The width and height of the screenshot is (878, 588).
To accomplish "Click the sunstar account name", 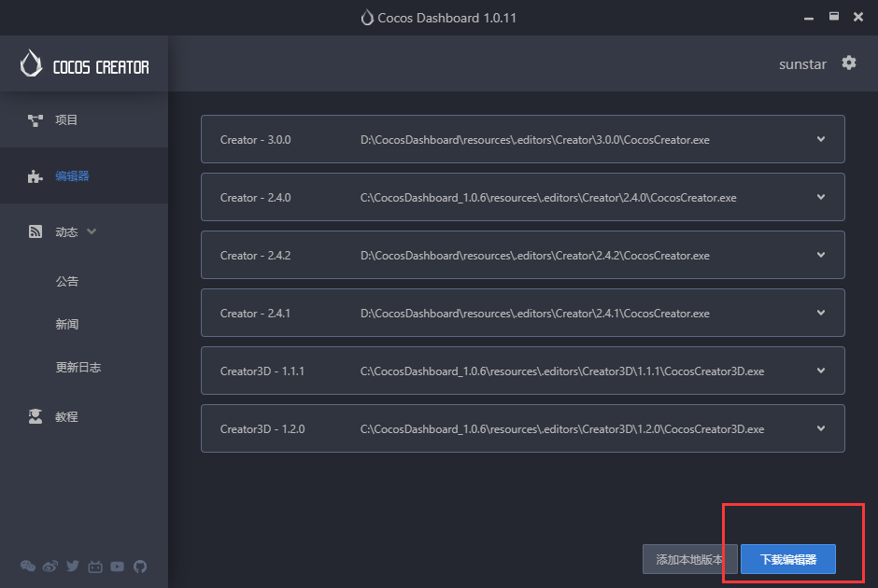I will (802, 64).
